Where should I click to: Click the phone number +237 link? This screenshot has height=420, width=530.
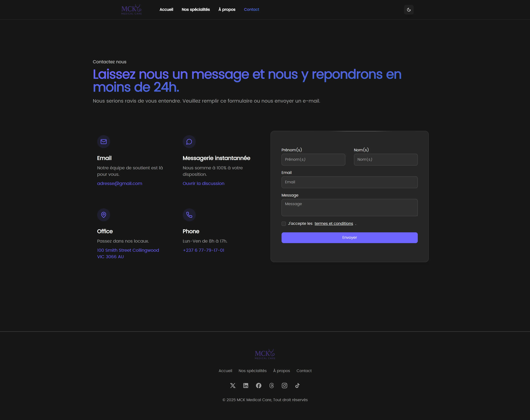(203, 250)
